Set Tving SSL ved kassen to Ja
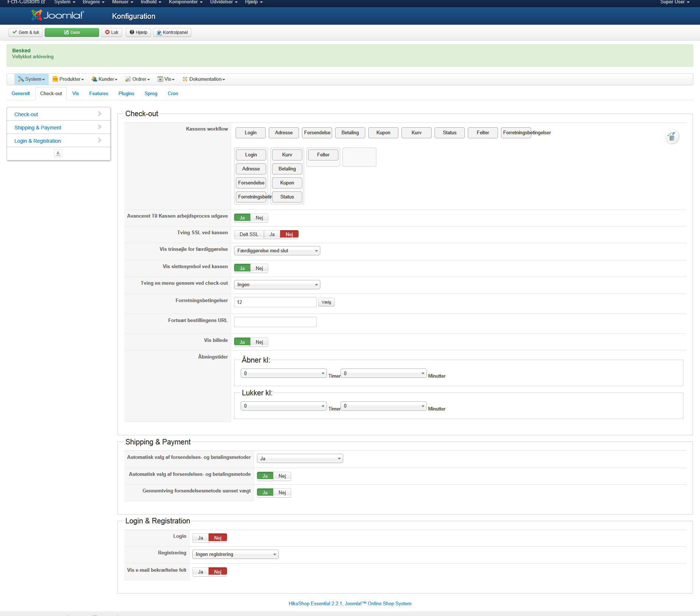Viewport: 700px width, 616px height. [x=272, y=235]
